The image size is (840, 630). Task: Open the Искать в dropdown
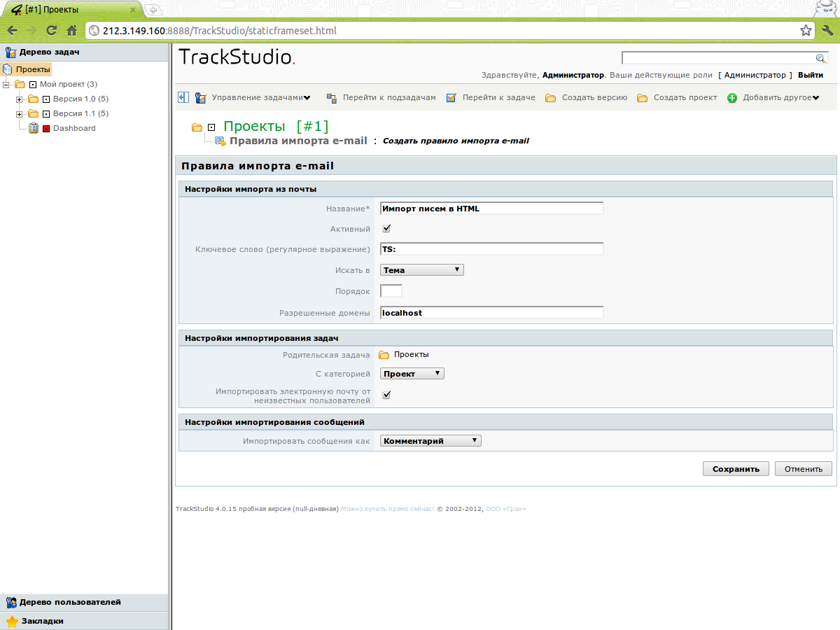click(x=422, y=269)
